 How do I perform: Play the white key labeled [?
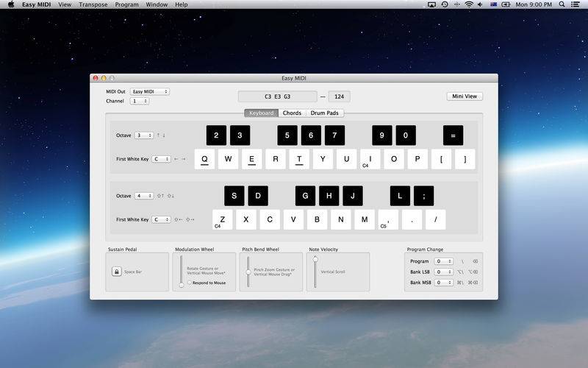[x=441, y=159]
